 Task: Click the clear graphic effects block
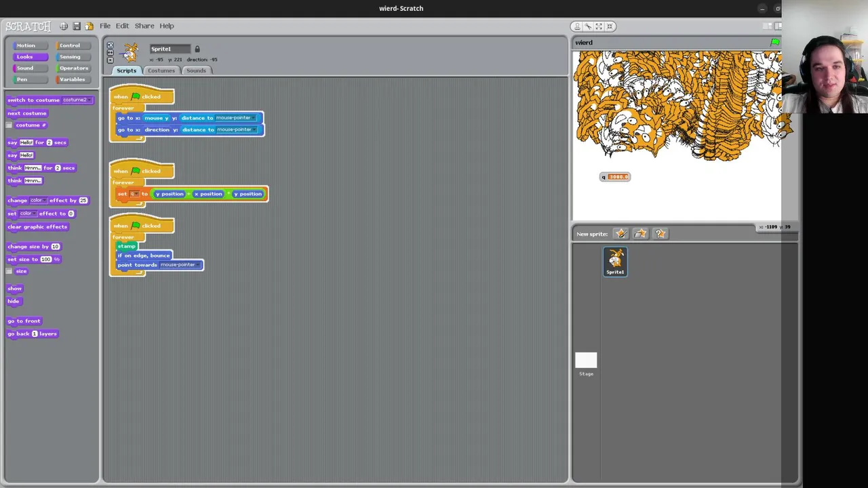tap(37, 227)
